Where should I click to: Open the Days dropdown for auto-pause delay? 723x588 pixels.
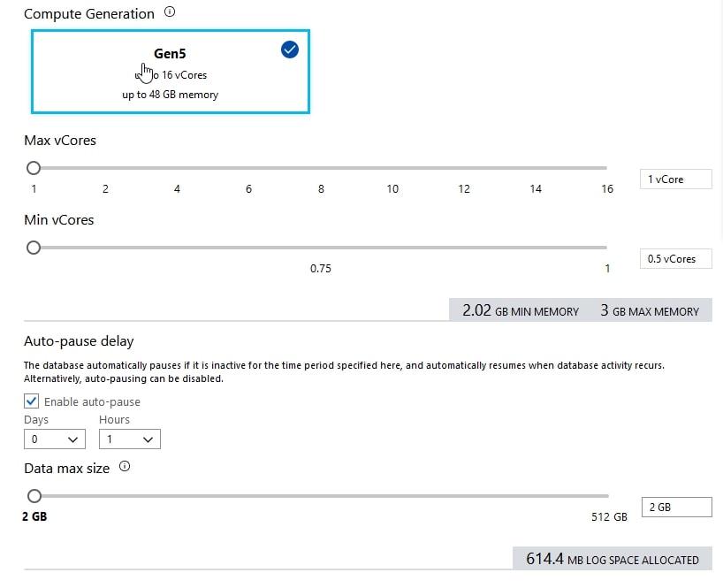click(55, 439)
